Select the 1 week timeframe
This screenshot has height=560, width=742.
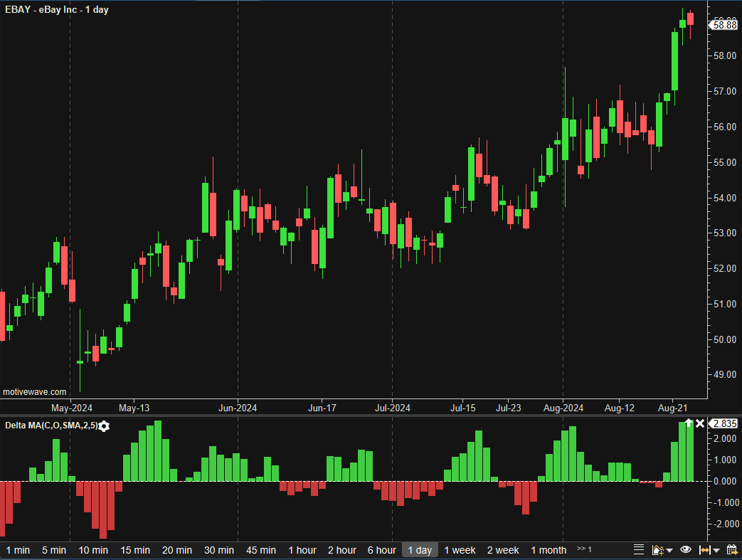[460, 550]
